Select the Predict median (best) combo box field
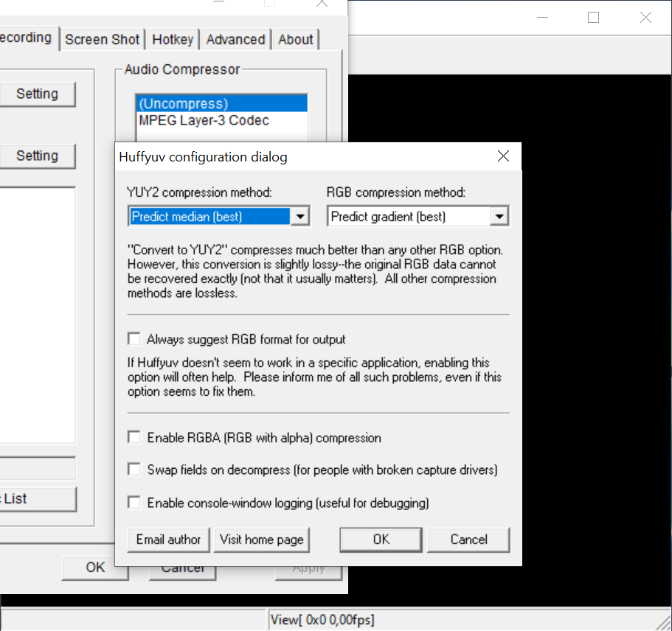 (x=218, y=216)
